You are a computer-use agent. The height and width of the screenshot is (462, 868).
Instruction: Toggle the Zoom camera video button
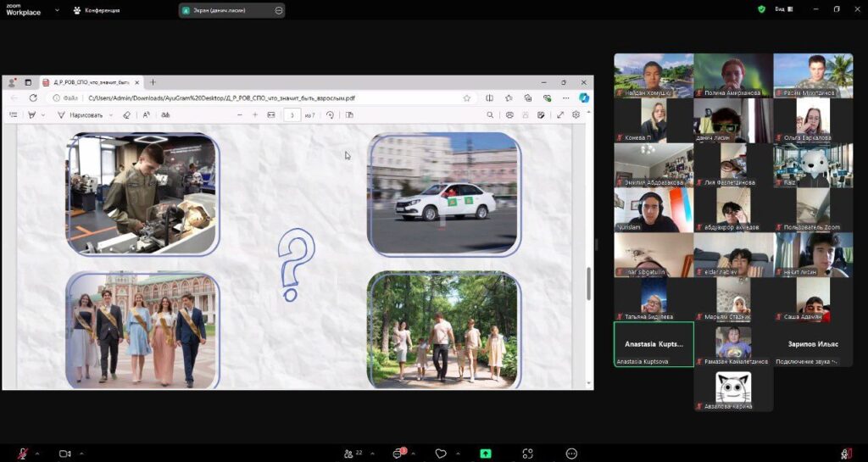coord(64,454)
